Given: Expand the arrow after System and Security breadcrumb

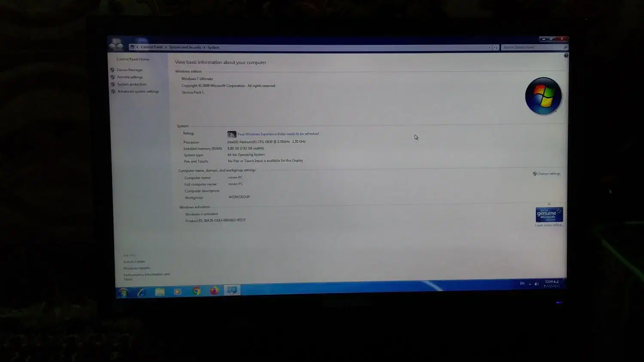Looking at the screenshot, I should (x=204, y=47).
